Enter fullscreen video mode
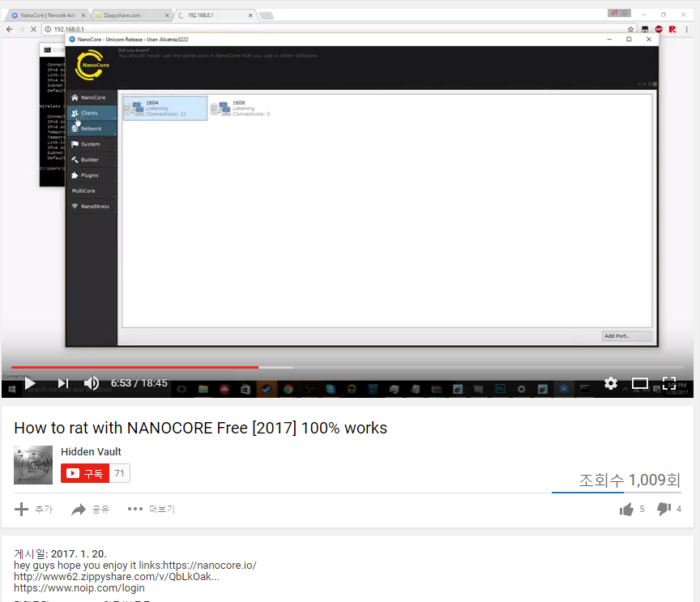This screenshot has width=700, height=602. click(x=668, y=383)
